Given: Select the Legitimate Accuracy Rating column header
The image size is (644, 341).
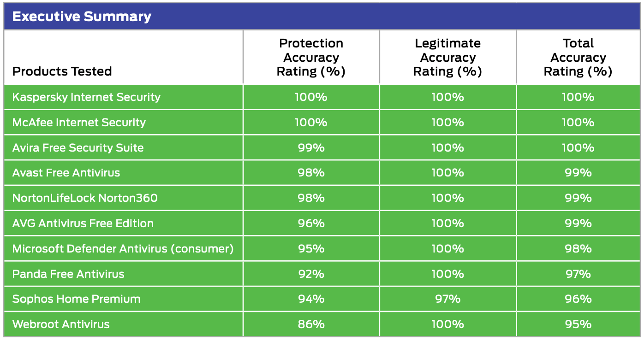Looking at the screenshot, I should click(x=447, y=58).
